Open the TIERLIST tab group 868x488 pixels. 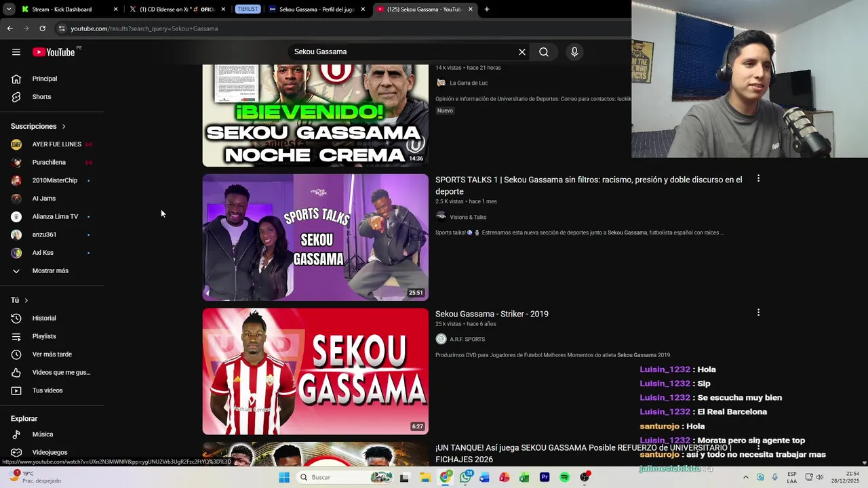pos(248,9)
